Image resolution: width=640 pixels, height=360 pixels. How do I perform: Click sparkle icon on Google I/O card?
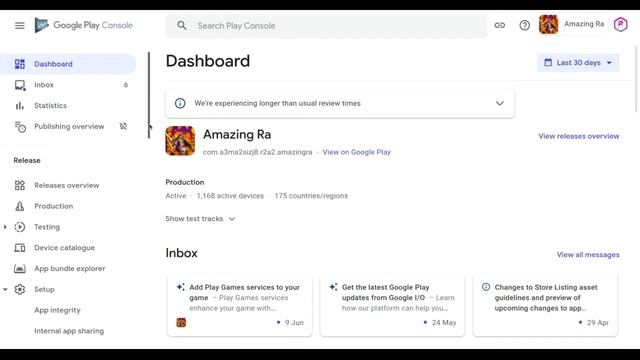pos(333,287)
